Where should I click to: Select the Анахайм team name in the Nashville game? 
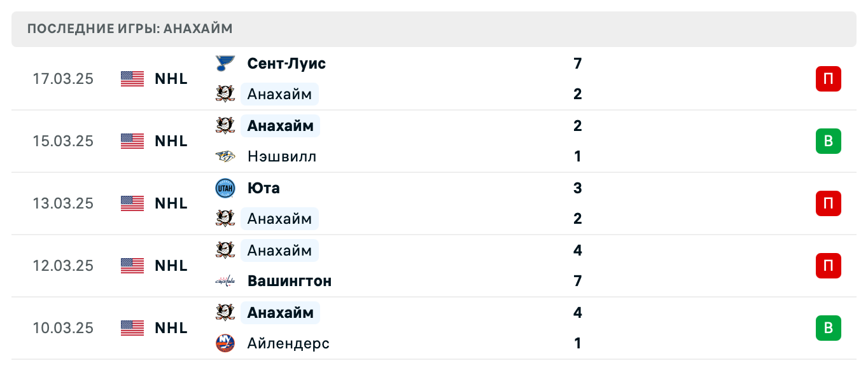(x=280, y=125)
